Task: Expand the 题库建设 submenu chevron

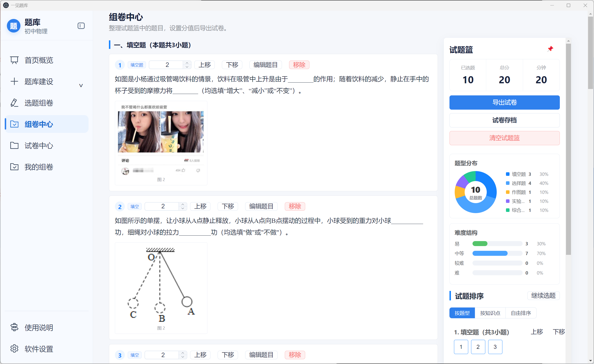Action: pos(81,85)
